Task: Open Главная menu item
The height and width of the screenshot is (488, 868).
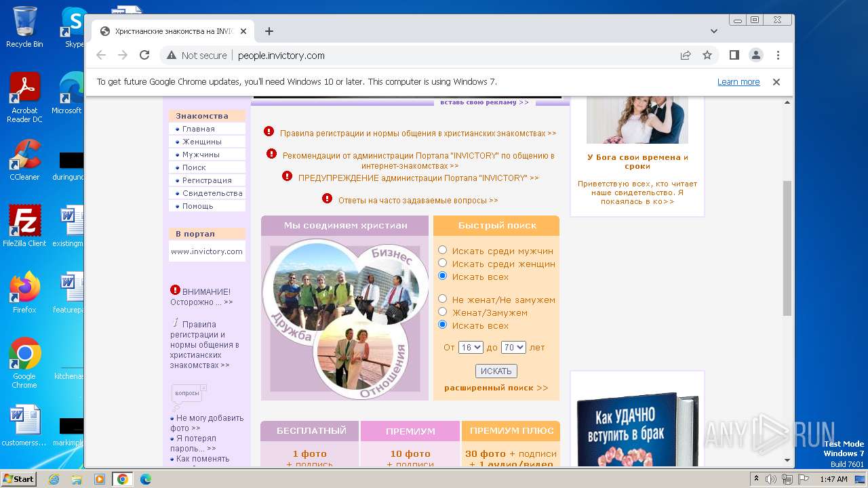Action: [199, 129]
